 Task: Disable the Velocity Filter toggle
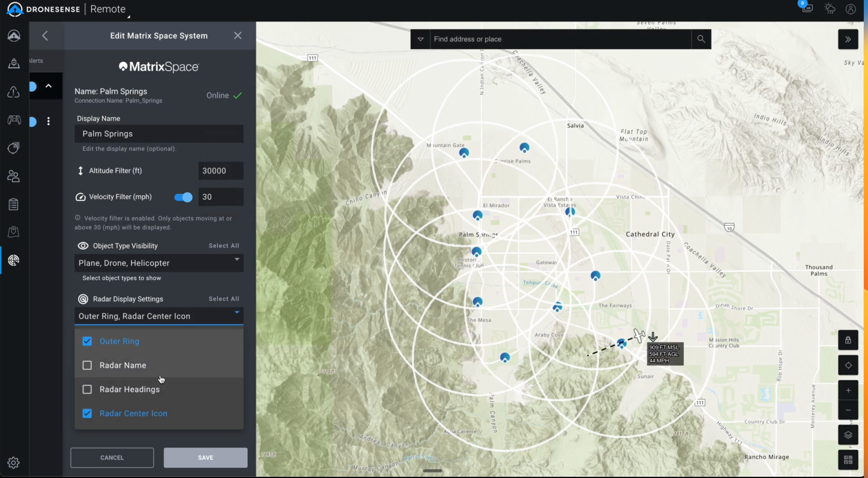(182, 197)
